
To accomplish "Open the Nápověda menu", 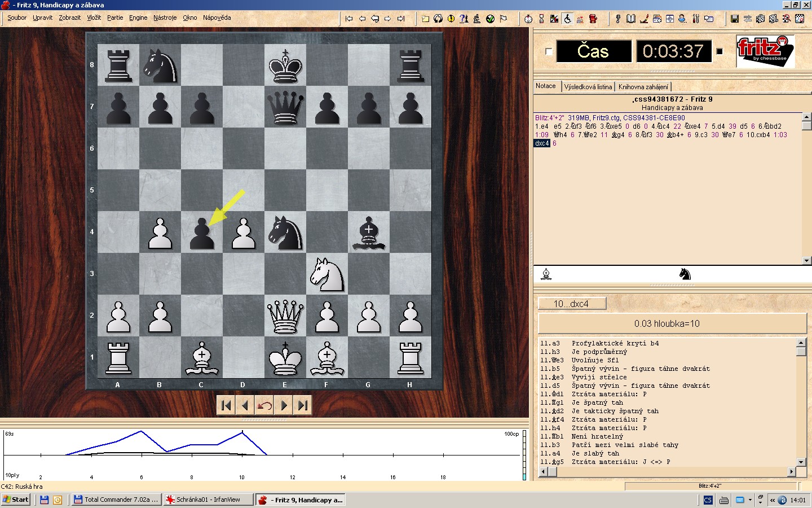I will (x=217, y=18).
